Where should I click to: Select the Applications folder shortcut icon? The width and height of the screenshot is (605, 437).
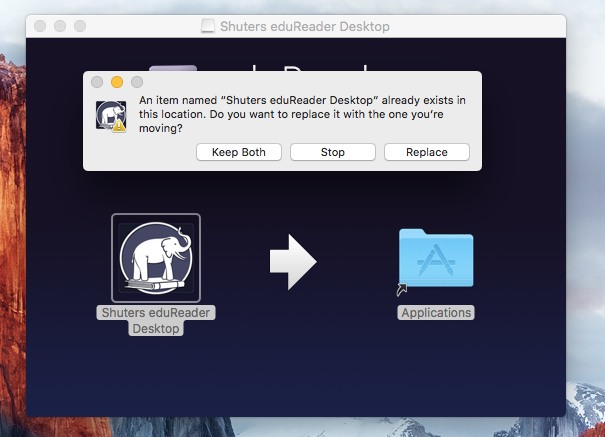pyautogui.click(x=436, y=259)
